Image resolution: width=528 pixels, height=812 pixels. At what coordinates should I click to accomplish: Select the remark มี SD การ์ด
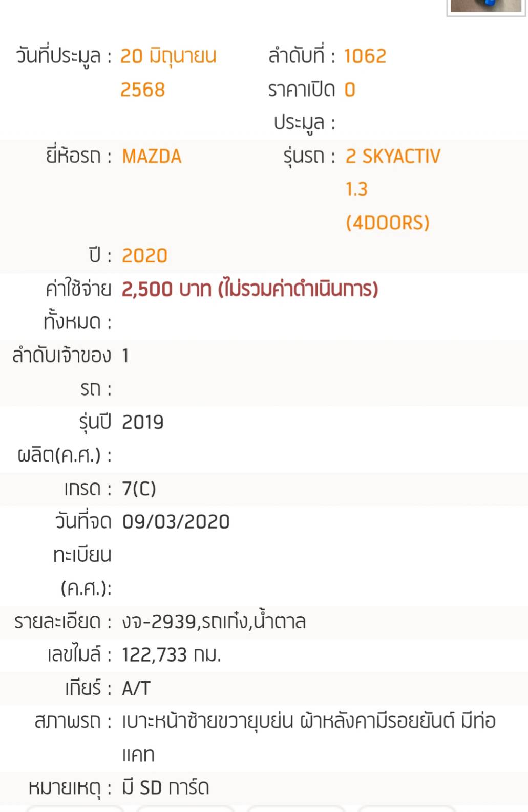(x=165, y=788)
